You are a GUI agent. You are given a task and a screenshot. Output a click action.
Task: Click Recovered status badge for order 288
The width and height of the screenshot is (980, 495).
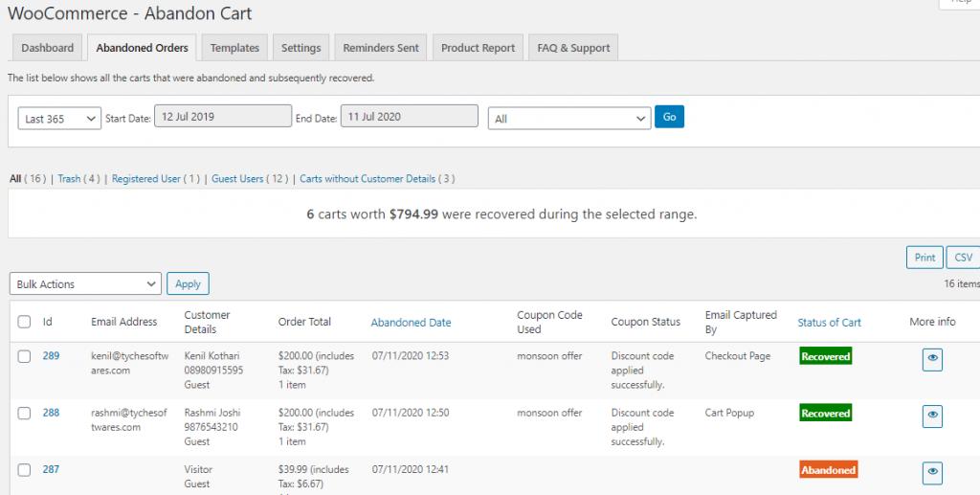click(x=826, y=413)
